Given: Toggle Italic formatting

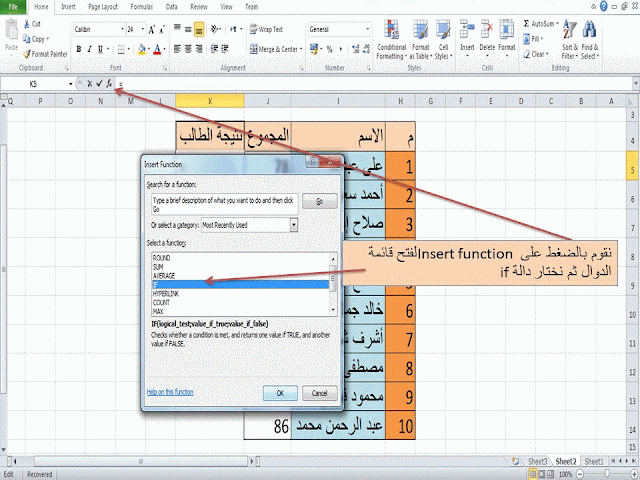Looking at the screenshot, I should (x=89, y=49).
